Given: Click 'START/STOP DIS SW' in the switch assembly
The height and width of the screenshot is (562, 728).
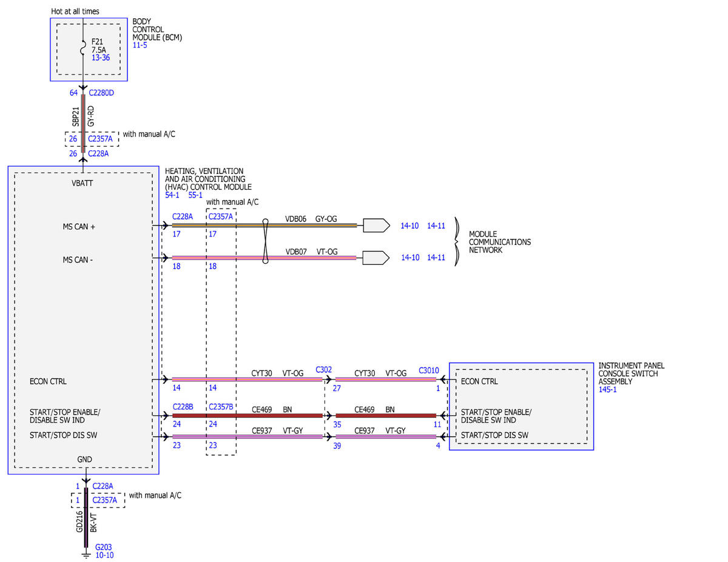Looking at the screenshot, I should coord(494,435).
